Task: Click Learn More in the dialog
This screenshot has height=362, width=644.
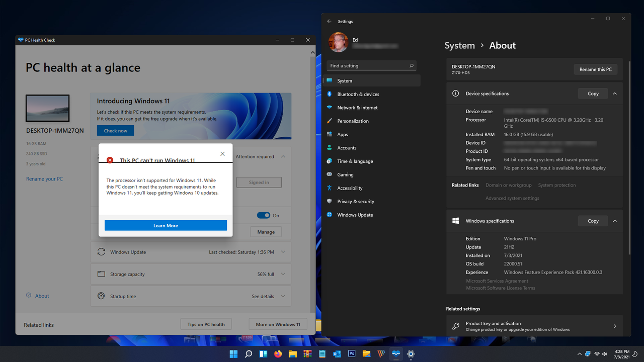Action: (166, 226)
